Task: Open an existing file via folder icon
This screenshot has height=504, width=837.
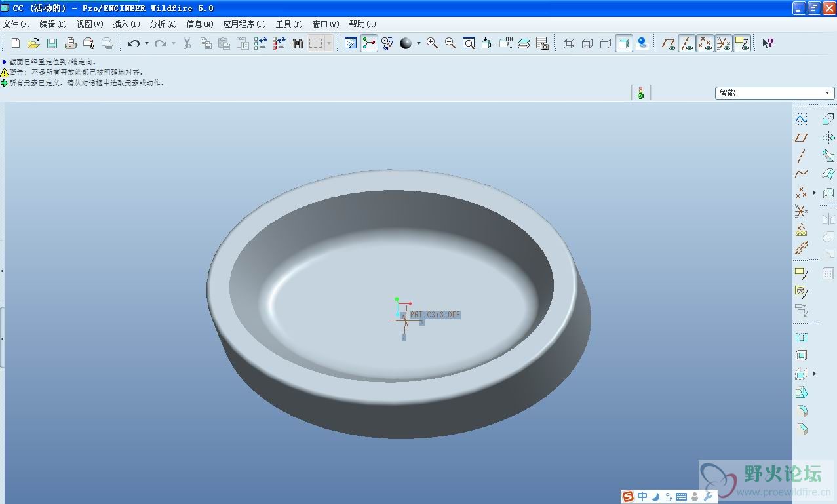Action: (34, 43)
